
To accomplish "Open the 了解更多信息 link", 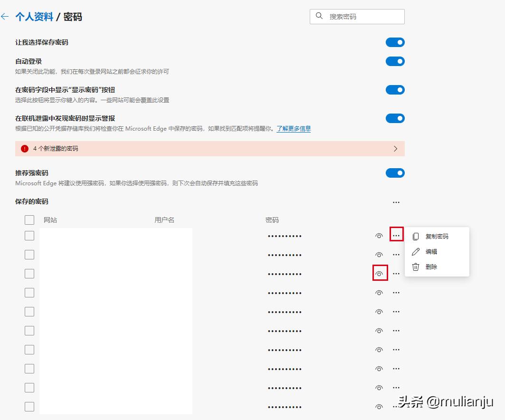I will coord(293,128).
